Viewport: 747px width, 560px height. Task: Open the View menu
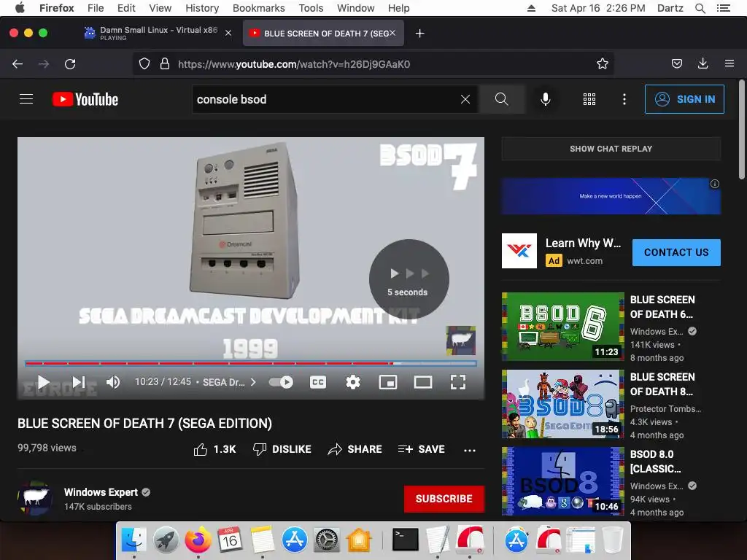pyautogui.click(x=160, y=8)
